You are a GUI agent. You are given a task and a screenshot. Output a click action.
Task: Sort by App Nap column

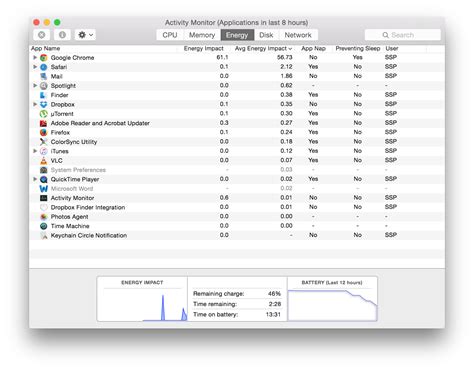pyautogui.click(x=313, y=48)
